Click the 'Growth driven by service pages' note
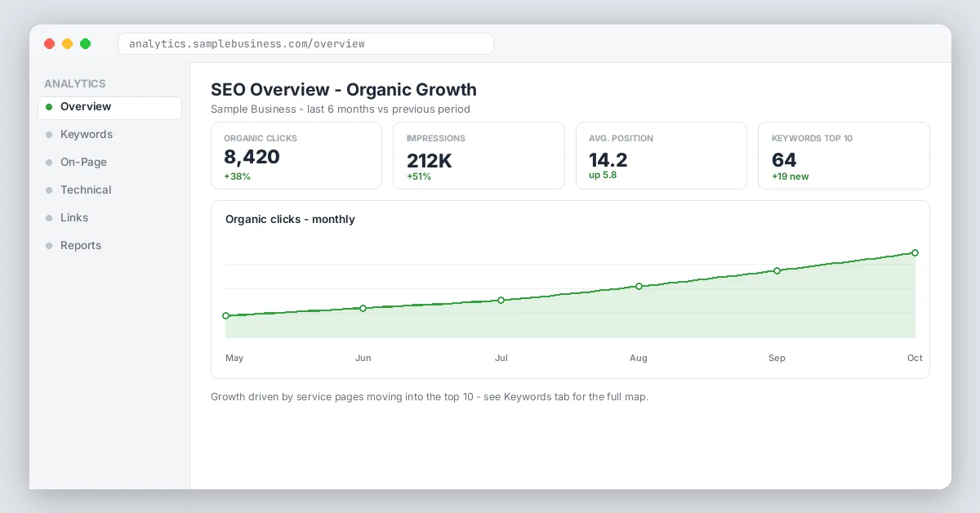 click(430, 397)
